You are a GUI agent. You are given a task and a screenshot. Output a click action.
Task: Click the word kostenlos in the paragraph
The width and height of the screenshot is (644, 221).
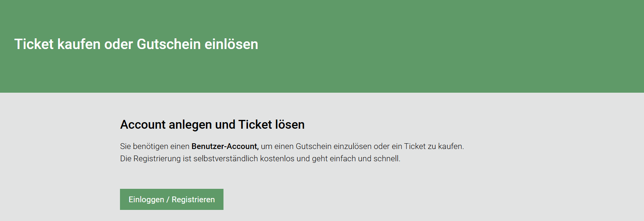click(277, 159)
